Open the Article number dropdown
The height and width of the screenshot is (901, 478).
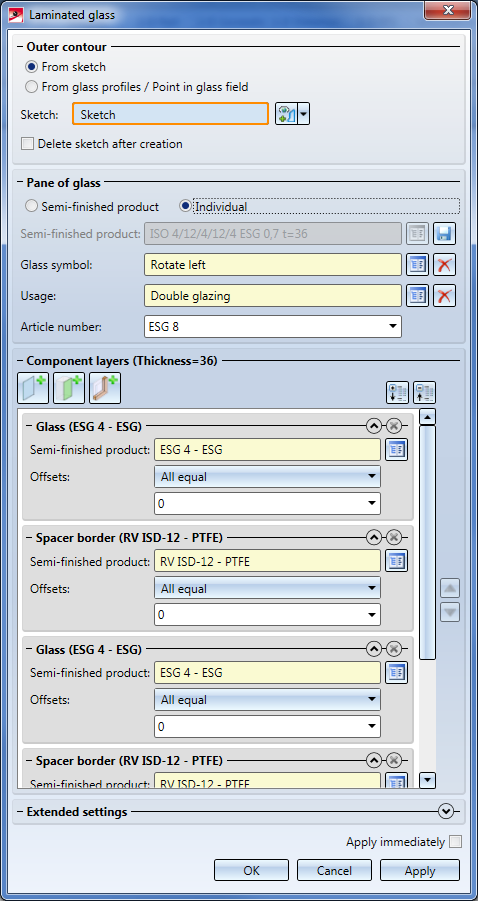pyautogui.click(x=393, y=327)
